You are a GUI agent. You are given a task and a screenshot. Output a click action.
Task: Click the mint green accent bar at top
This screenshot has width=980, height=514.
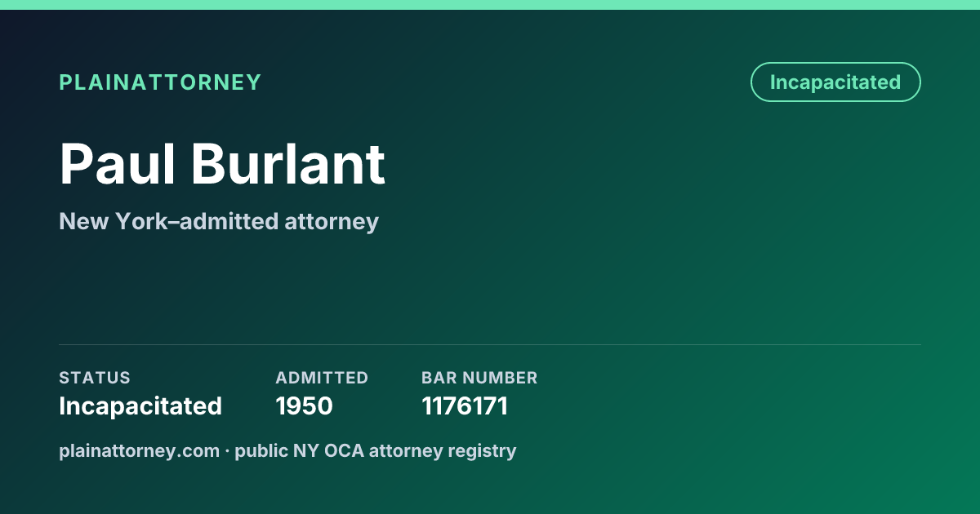(490, 5)
